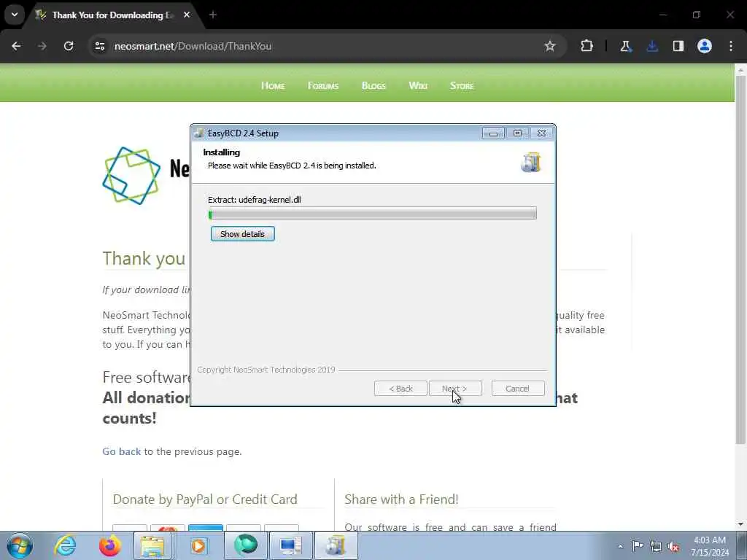This screenshot has height=560, width=747.
Task: Open the Wiki menu item
Action: pyautogui.click(x=418, y=86)
